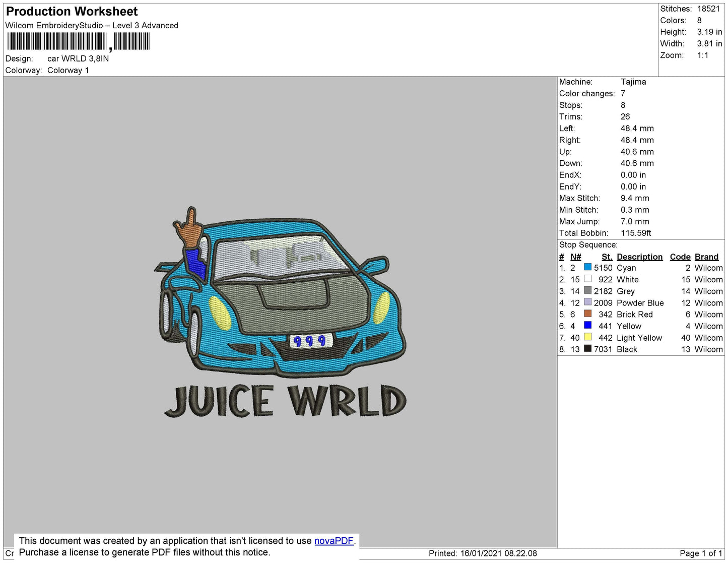728x563 pixels.
Task: Click the St. column header
Action: pyautogui.click(x=607, y=257)
